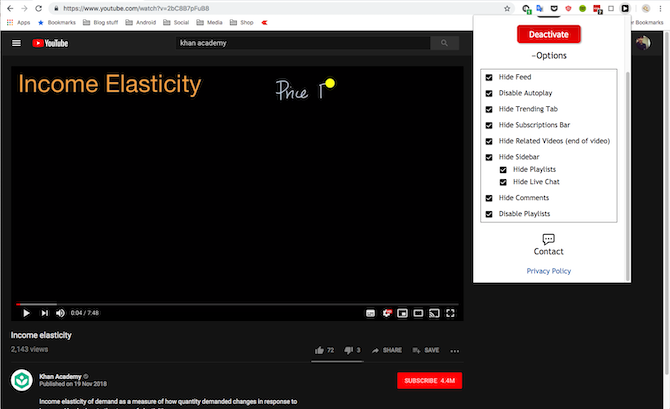The width and height of the screenshot is (670, 409).
Task: Skip to next video
Action: [x=44, y=313]
